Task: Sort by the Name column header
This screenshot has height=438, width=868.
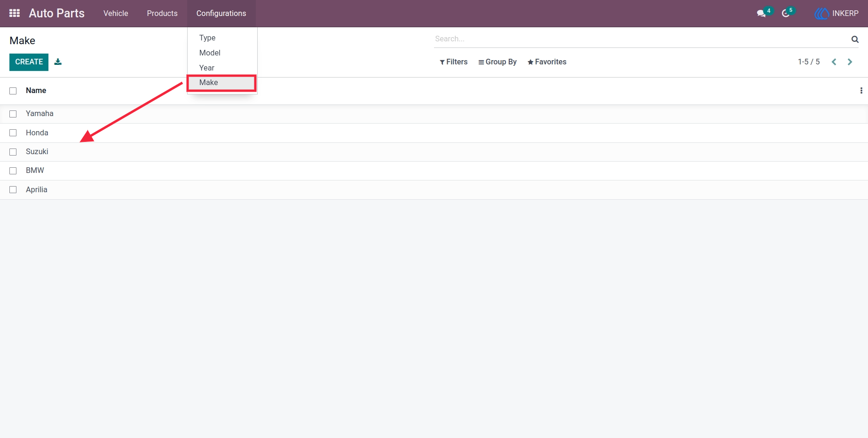Action: (x=36, y=91)
